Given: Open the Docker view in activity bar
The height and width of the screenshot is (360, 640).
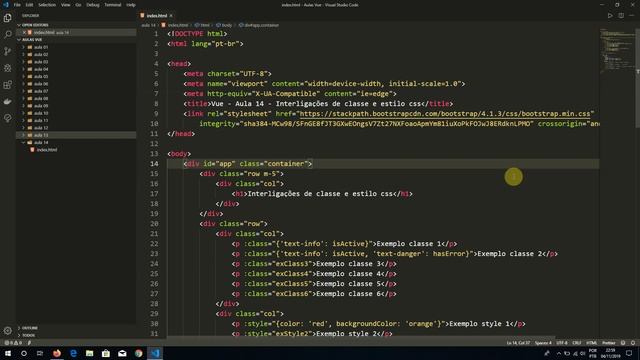Looking at the screenshot, I should tap(7, 101).
